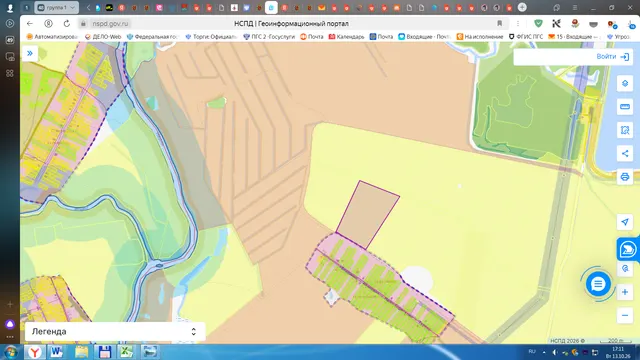Open the video play icon in sidebar

[10, 24]
